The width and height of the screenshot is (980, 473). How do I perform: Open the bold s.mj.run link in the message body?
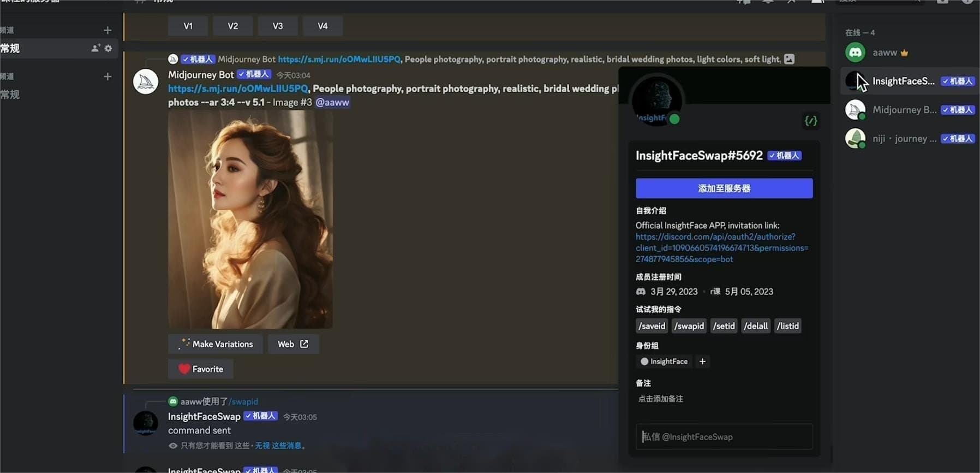point(238,88)
